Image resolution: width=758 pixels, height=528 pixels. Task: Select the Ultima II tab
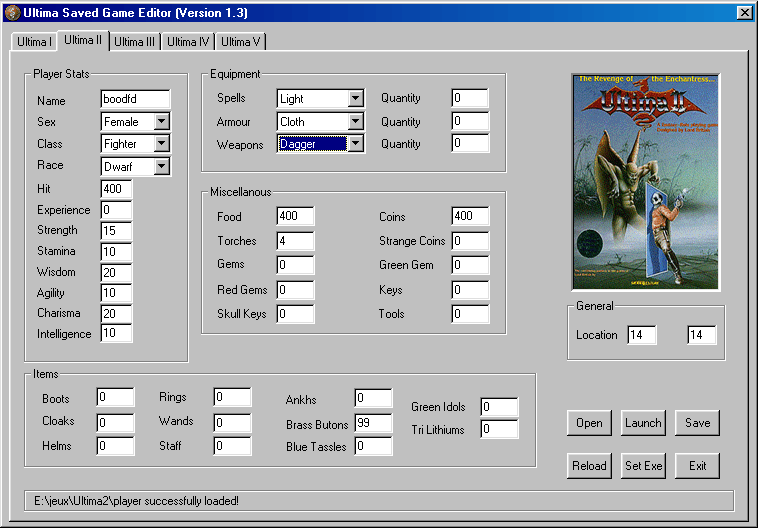83,40
